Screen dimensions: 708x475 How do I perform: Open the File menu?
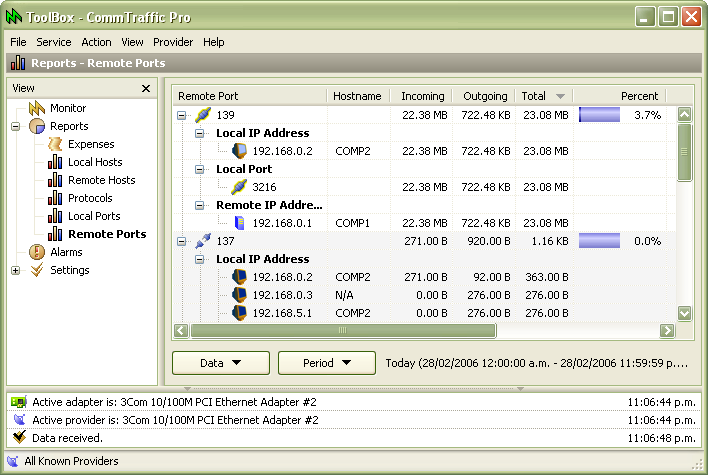click(x=18, y=42)
